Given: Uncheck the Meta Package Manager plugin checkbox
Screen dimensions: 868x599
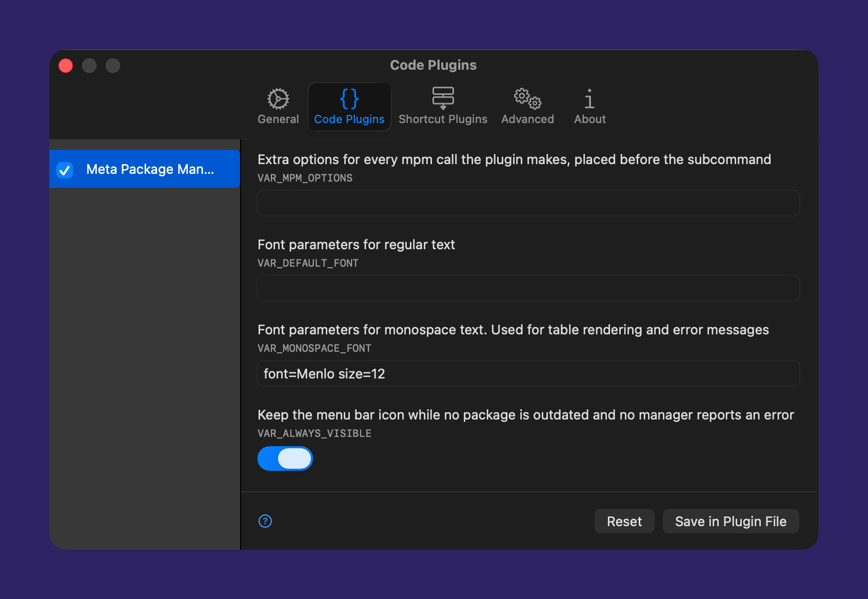Looking at the screenshot, I should pos(65,170).
